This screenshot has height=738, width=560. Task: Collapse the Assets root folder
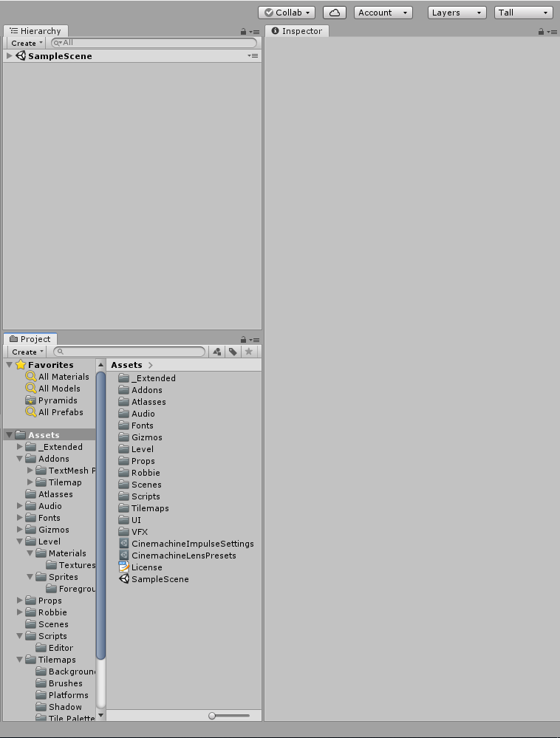click(x=10, y=435)
